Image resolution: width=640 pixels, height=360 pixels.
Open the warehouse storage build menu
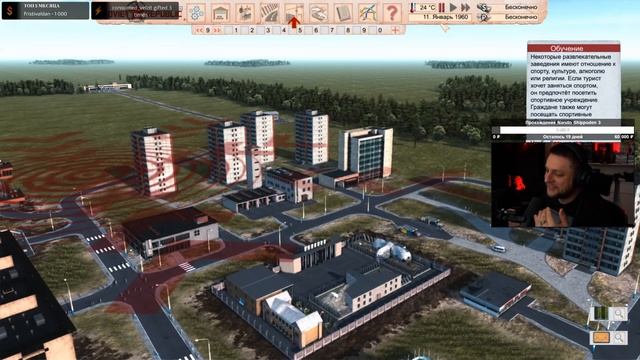(221, 13)
